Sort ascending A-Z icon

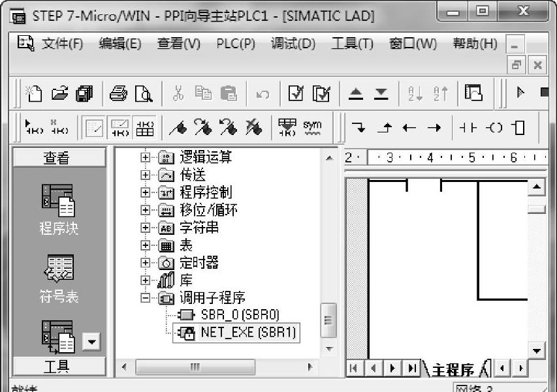point(415,94)
